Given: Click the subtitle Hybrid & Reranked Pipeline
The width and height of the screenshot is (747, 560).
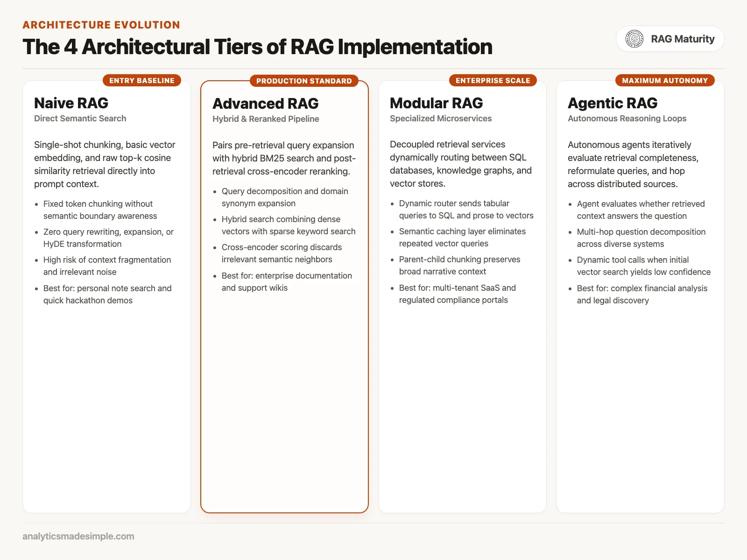Looking at the screenshot, I should (x=266, y=119).
